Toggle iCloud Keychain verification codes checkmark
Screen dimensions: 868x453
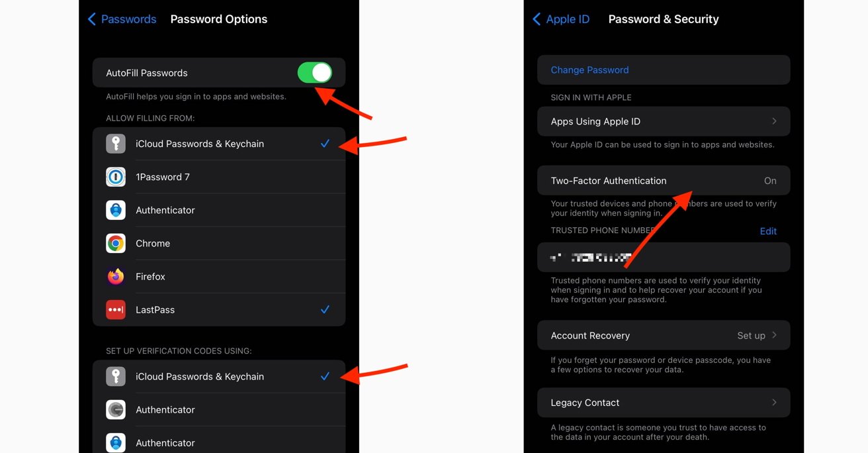tap(325, 376)
